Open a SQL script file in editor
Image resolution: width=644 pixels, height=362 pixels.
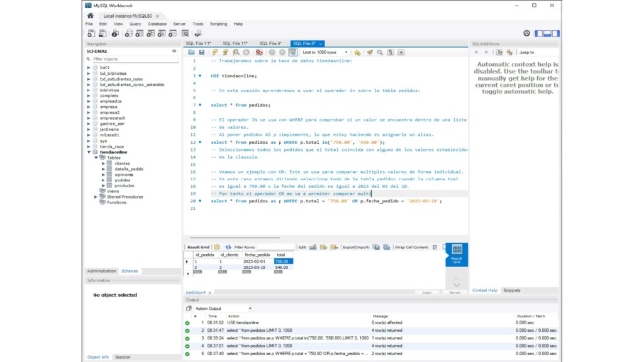(x=191, y=53)
